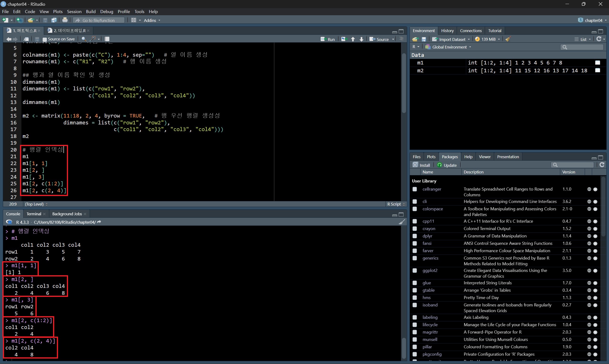Click the Update packages button
This screenshot has height=364, width=609.
point(447,165)
